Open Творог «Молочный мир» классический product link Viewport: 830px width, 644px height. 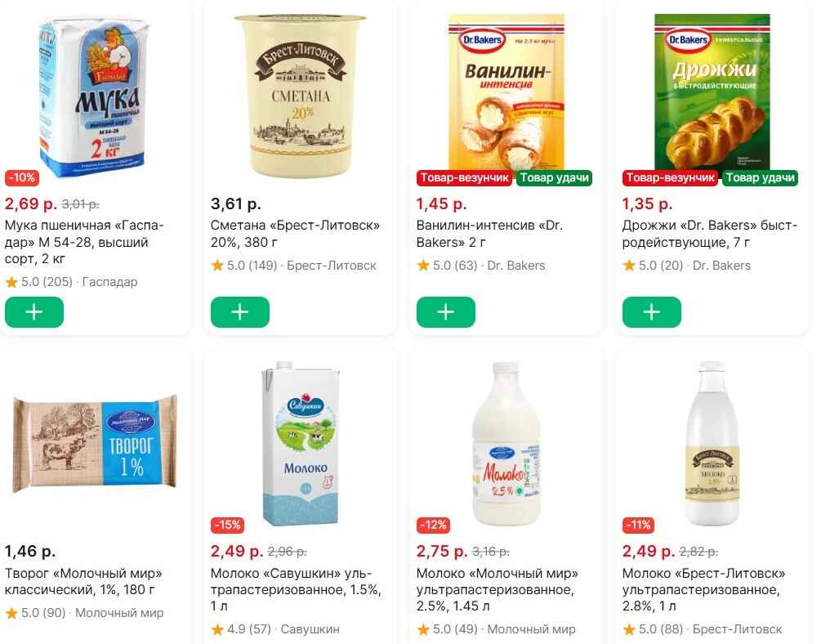(83, 581)
